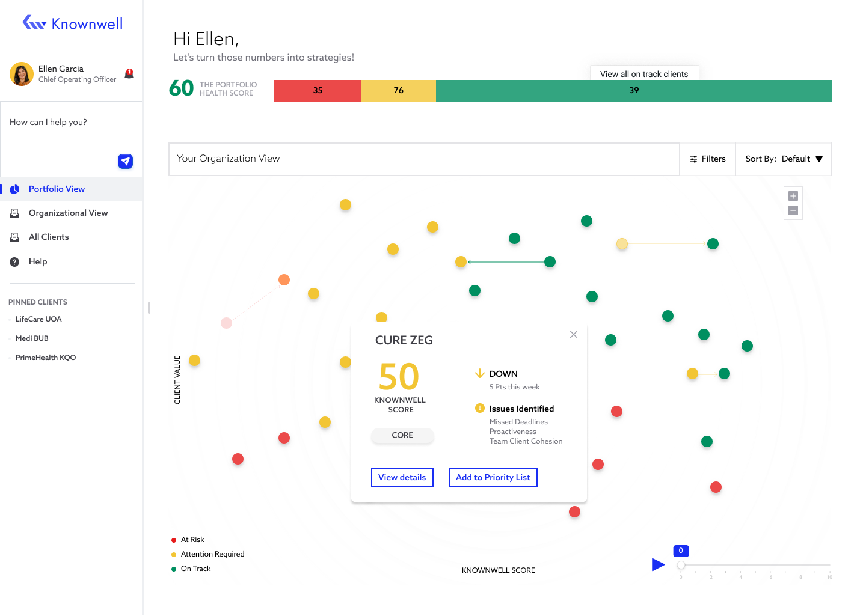The height and width of the screenshot is (616, 866).
Task: Click Ellen Garcia's profile avatar
Action: [22, 74]
